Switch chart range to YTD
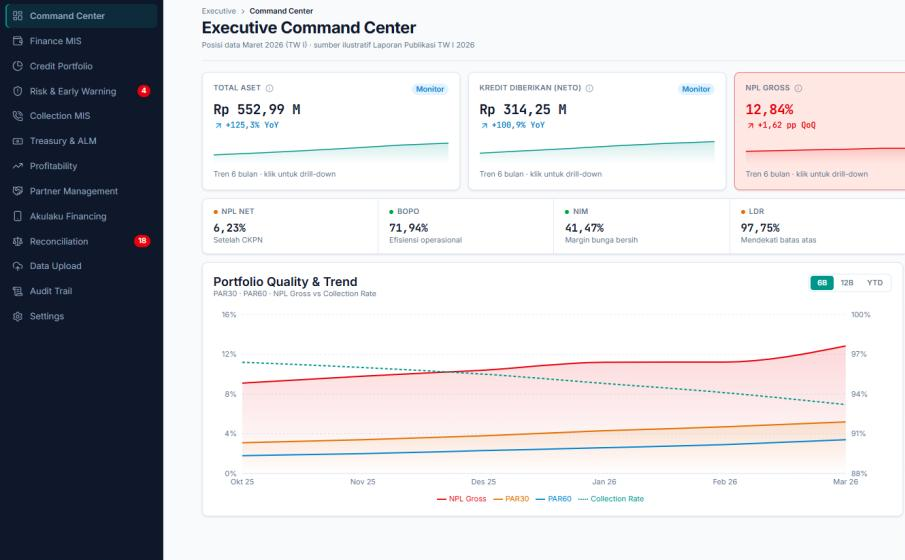The image size is (905, 560). (874, 283)
